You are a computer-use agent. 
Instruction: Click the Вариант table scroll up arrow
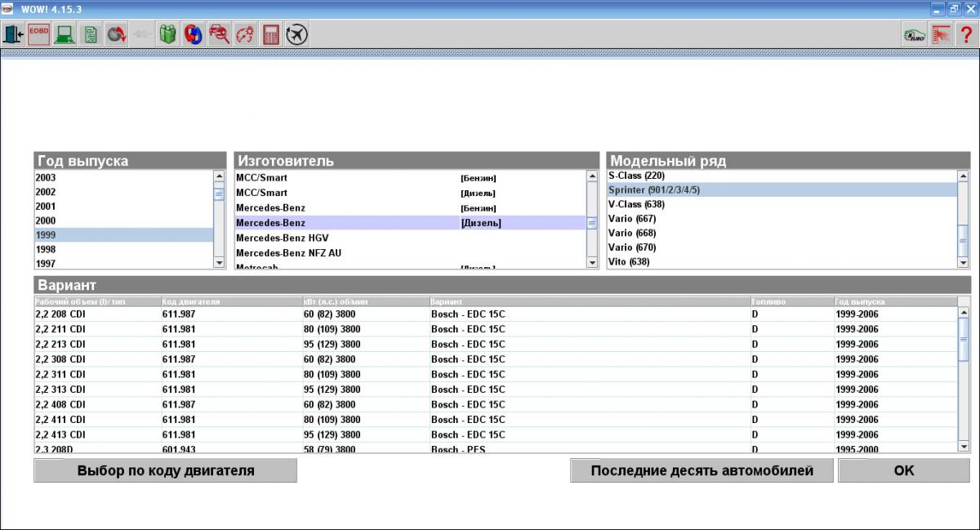964,313
